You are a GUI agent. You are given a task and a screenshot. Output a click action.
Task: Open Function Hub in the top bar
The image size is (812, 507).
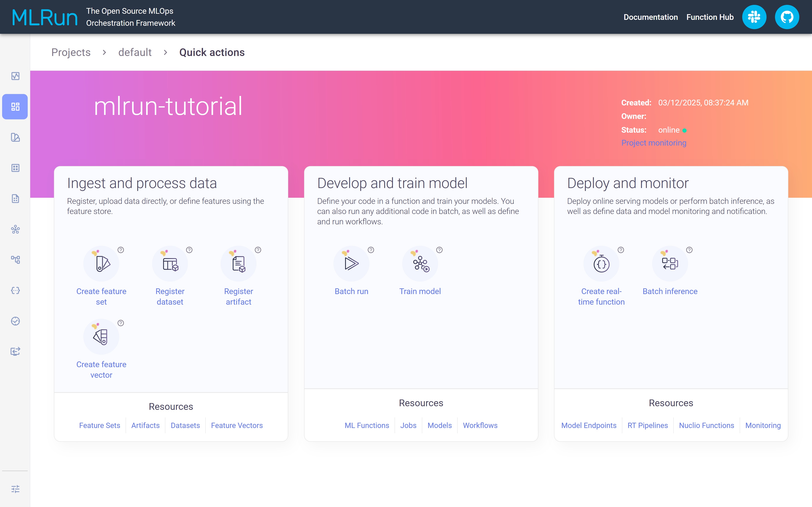coord(710,17)
